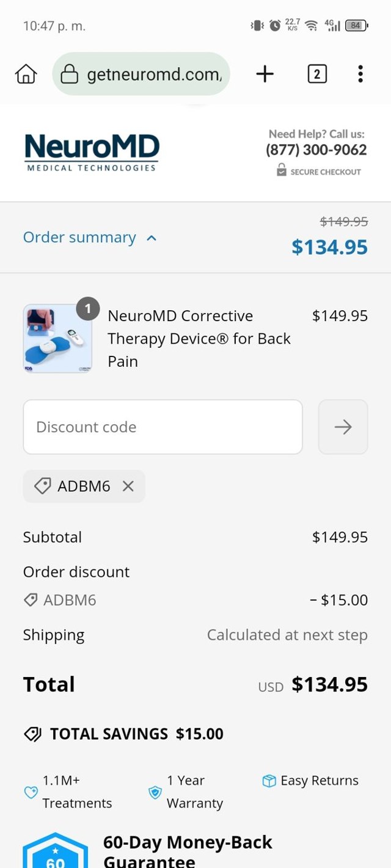Open a new browser tab

pyautogui.click(x=265, y=74)
